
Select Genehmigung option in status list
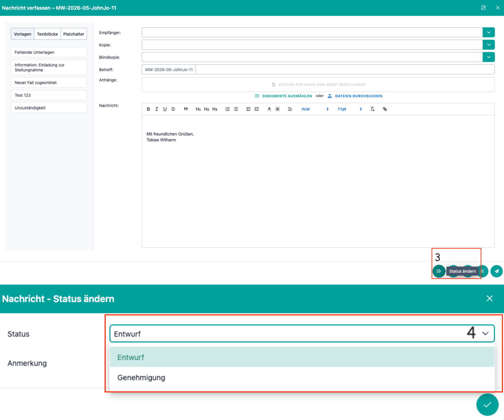[x=302, y=377]
